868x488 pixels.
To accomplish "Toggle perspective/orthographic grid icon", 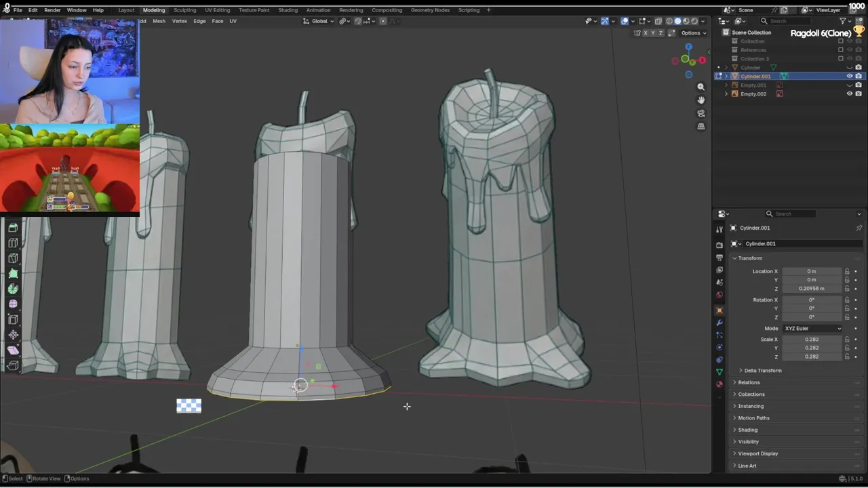I will 701,126.
